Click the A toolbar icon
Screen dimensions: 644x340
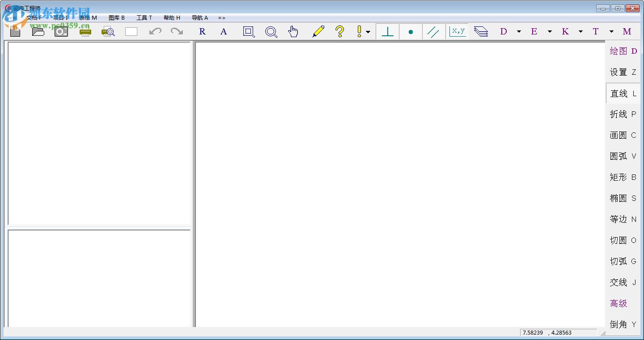(x=224, y=31)
